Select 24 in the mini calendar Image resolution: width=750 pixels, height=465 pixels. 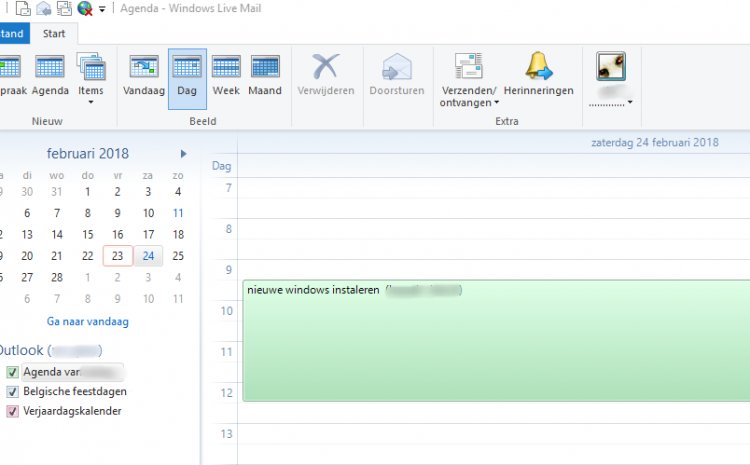pos(148,255)
